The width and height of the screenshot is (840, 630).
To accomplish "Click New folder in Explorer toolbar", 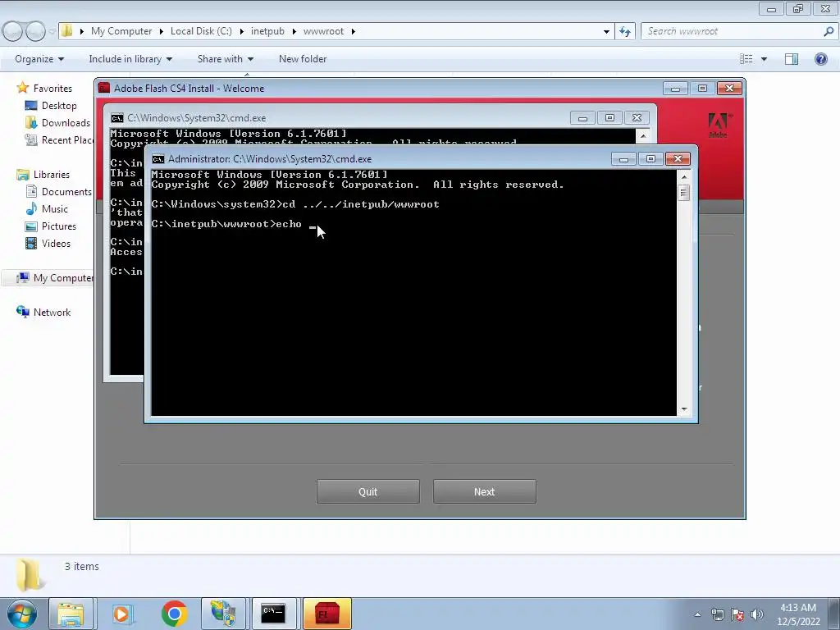I will (303, 59).
